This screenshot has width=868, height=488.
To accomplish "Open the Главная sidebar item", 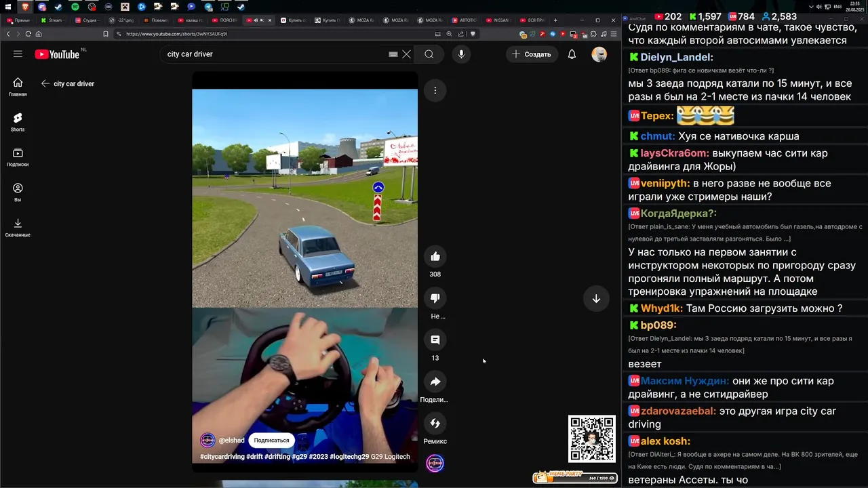I will (18, 87).
